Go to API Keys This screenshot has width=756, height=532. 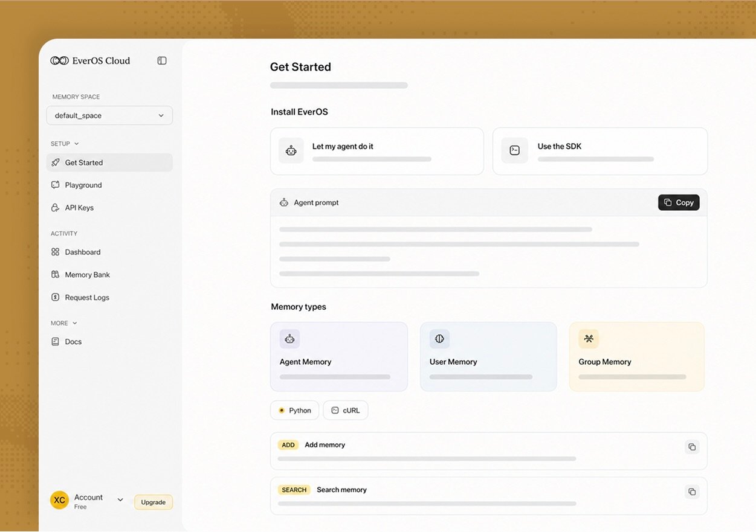coord(109,208)
